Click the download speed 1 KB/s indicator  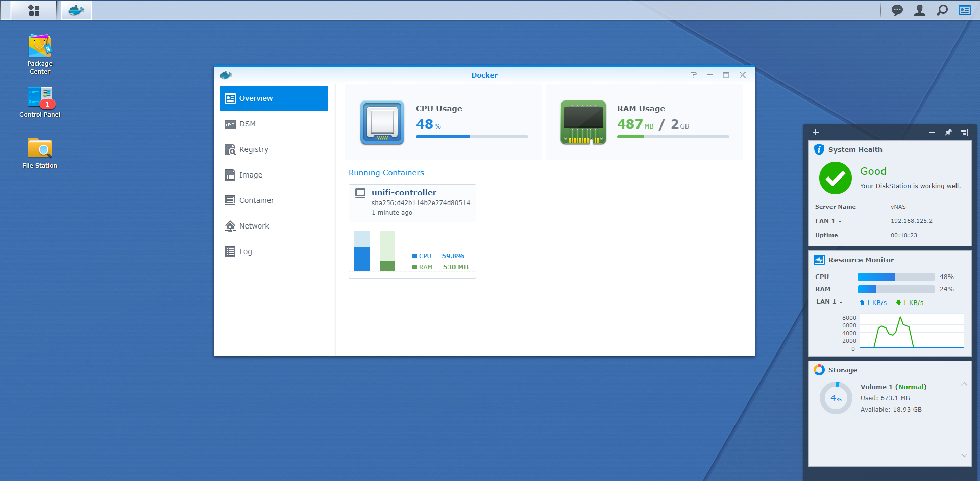click(910, 302)
